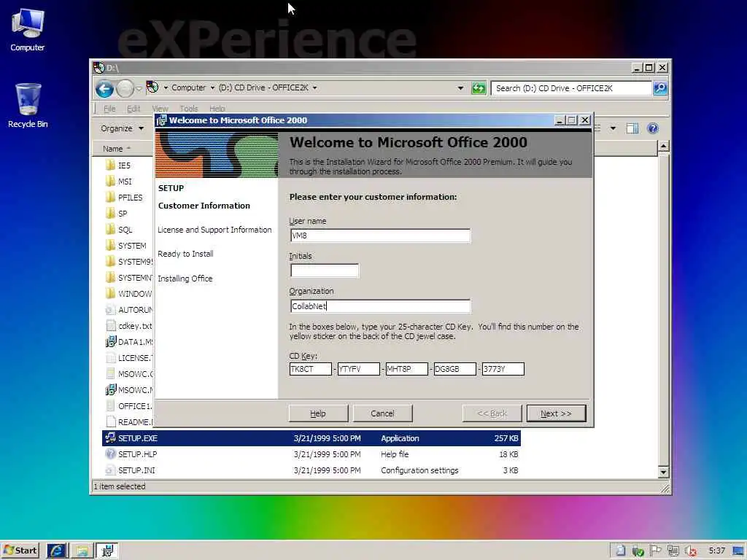Click the Explorer Back arrow button
This screenshot has width=747, height=560.
tap(104, 88)
